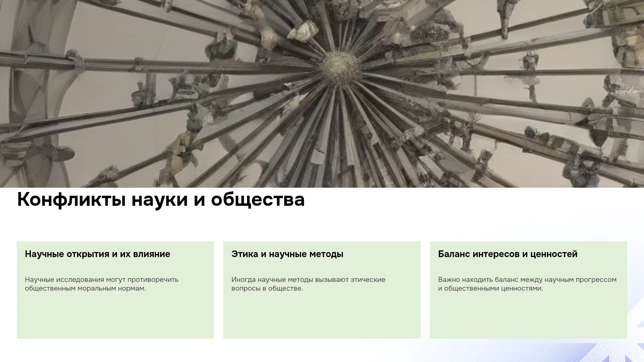Select the line "и общественными ценностями."
644x362 pixels.
tap(490, 289)
